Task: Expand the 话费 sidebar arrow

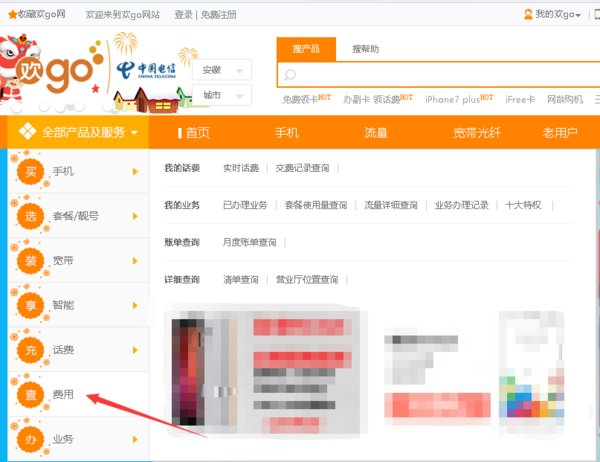Action: coord(135,350)
